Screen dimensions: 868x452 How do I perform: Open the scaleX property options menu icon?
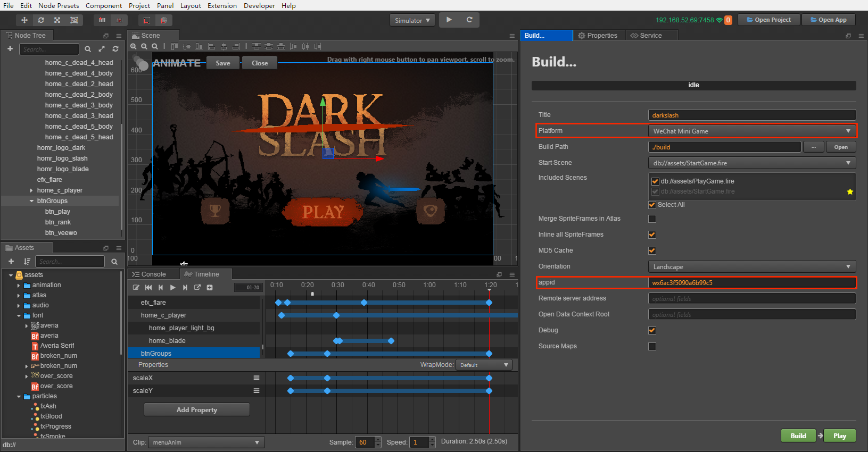tap(257, 378)
